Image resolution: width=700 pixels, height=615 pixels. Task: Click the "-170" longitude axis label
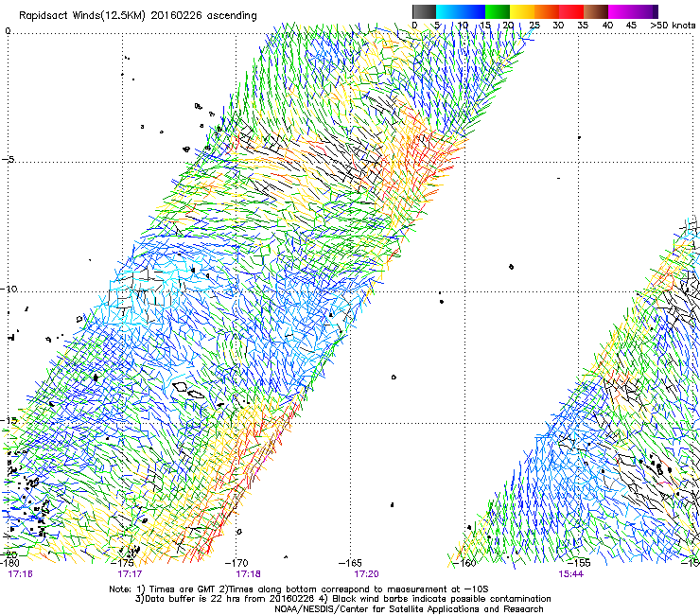tap(236, 563)
